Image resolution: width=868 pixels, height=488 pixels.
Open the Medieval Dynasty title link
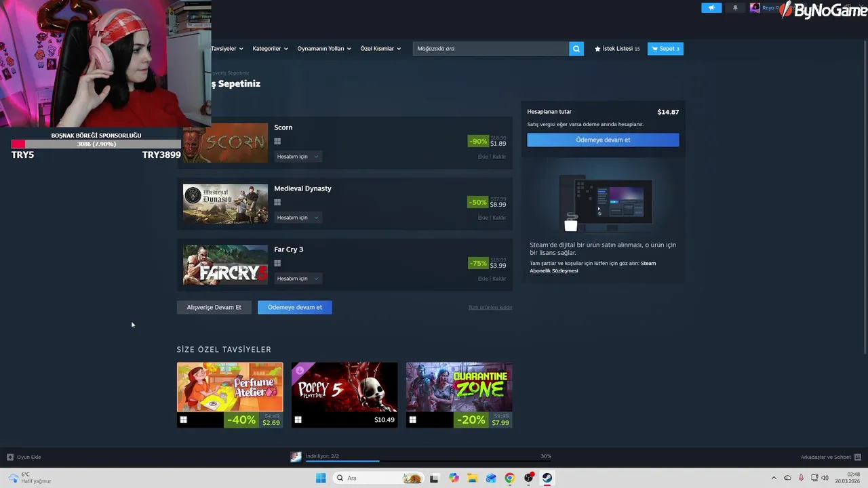[x=302, y=188]
